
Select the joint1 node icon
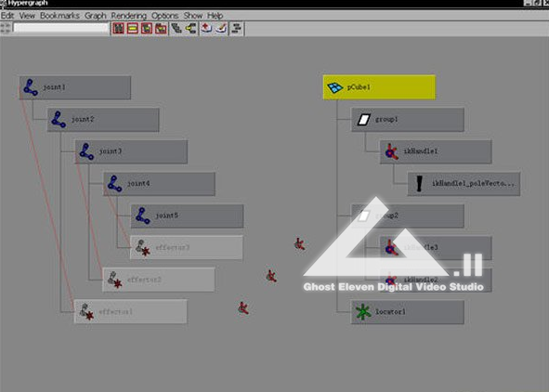(31, 87)
